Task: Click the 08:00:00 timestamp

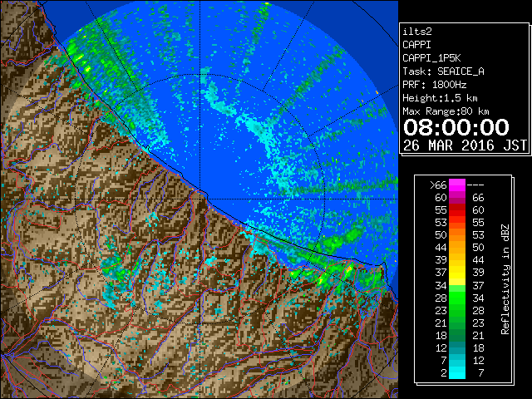Action: 456,127
